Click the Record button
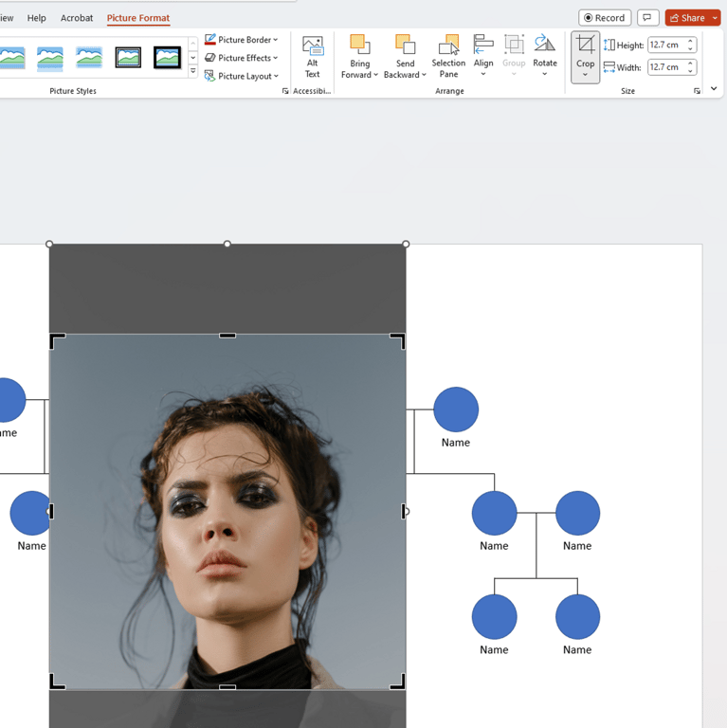 [x=605, y=18]
